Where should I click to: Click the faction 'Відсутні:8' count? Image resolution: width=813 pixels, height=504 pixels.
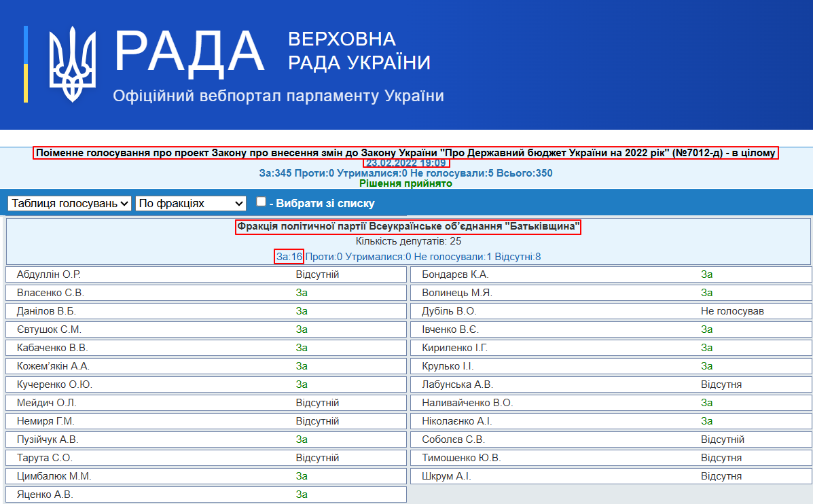coord(518,257)
